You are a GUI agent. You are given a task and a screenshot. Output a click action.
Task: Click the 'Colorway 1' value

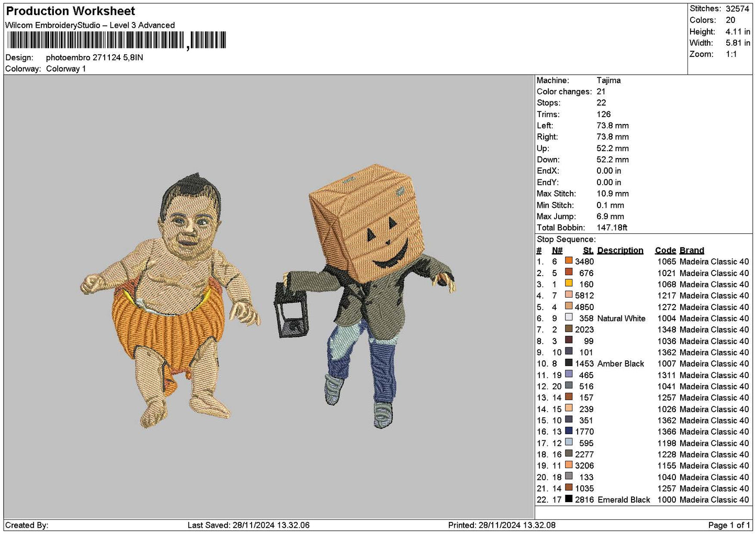coord(66,69)
